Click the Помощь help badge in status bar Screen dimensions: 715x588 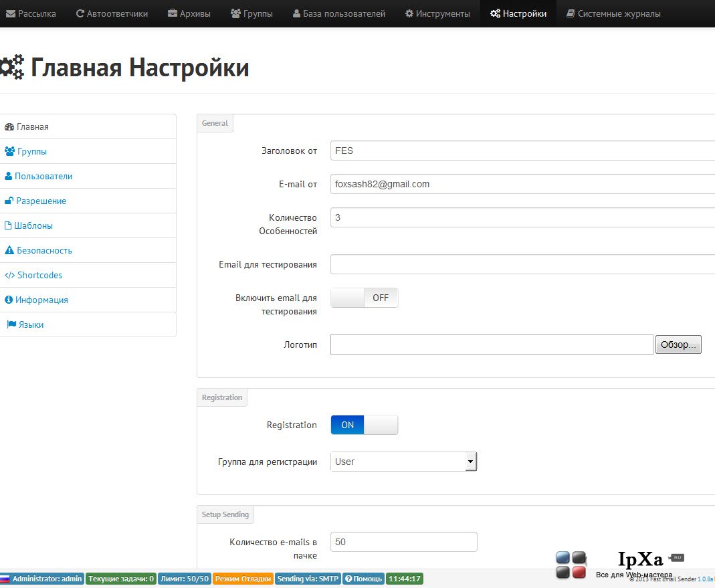pyautogui.click(x=363, y=579)
